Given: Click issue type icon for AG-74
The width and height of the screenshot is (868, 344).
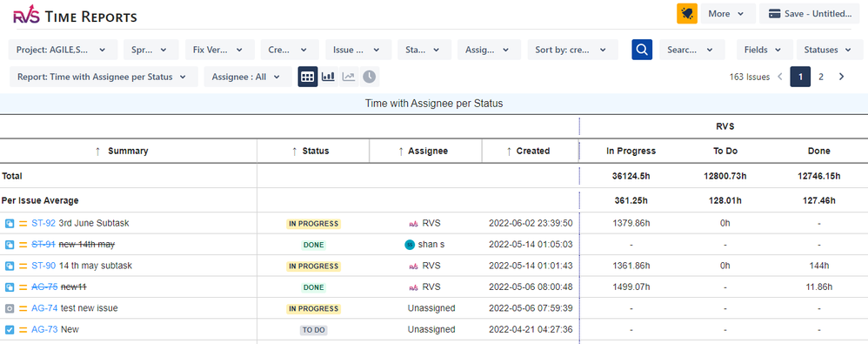Looking at the screenshot, I should (10, 308).
